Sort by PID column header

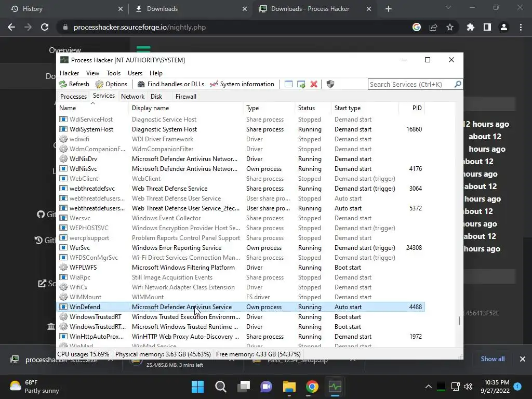(411, 108)
